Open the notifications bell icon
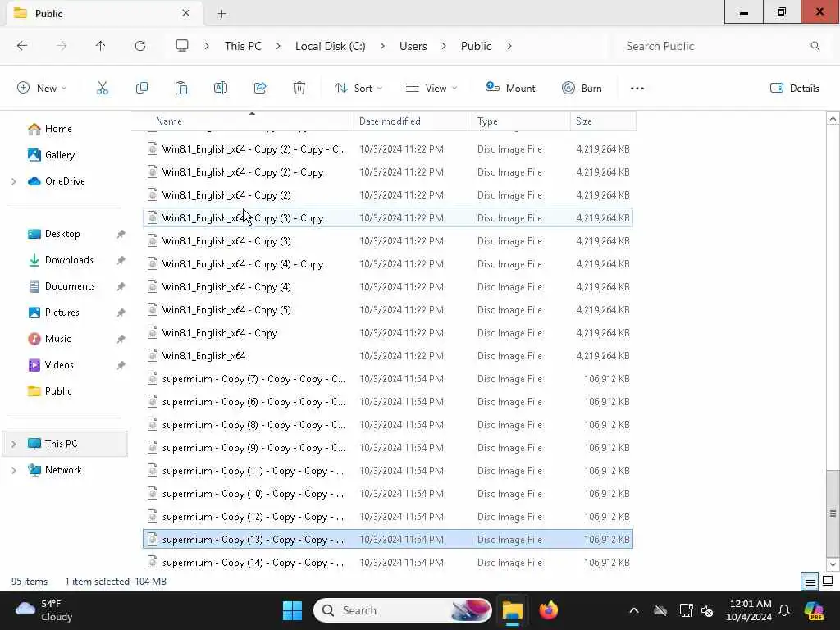 point(784,610)
